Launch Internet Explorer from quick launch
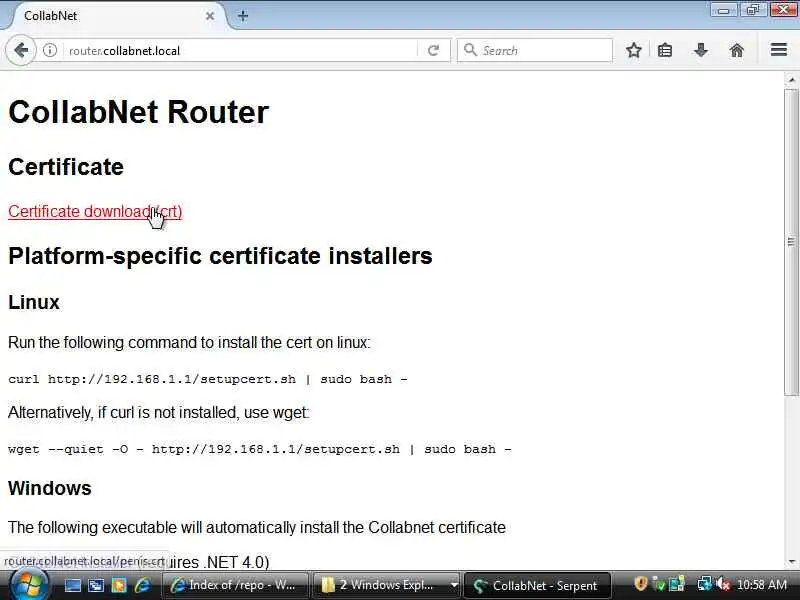The height and width of the screenshot is (600, 800). pos(142,585)
